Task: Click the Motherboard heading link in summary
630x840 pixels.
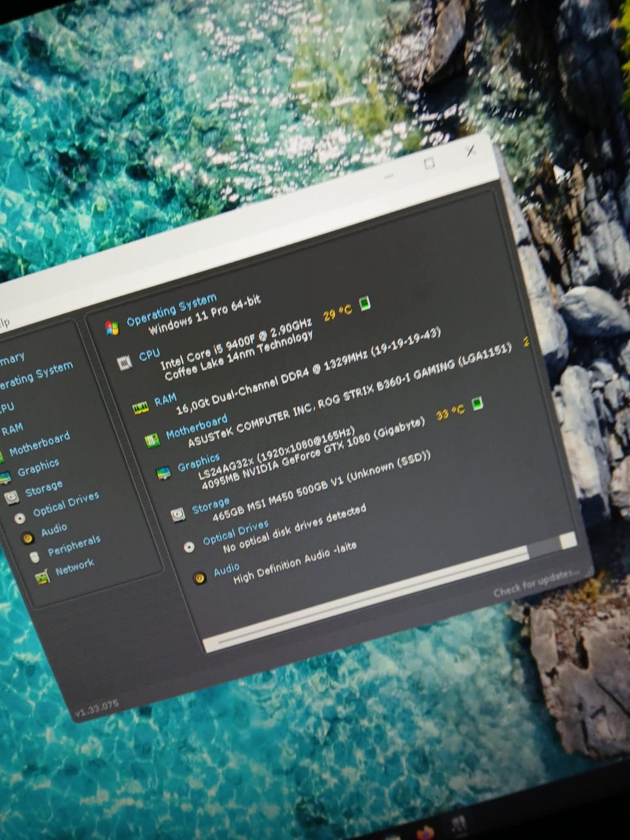Action: pos(196,426)
